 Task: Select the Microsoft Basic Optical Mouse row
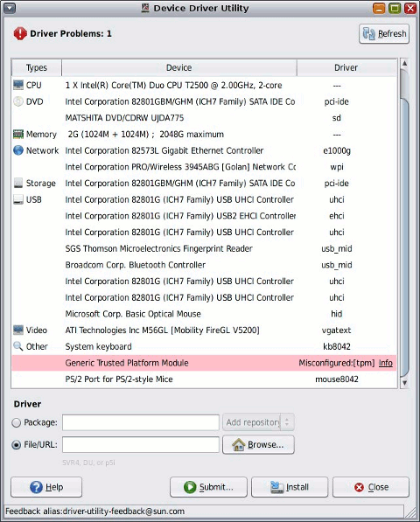point(204,314)
